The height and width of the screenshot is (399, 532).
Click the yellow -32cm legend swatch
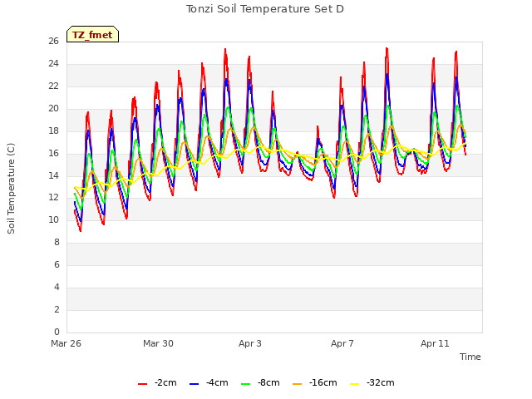click(355, 384)
